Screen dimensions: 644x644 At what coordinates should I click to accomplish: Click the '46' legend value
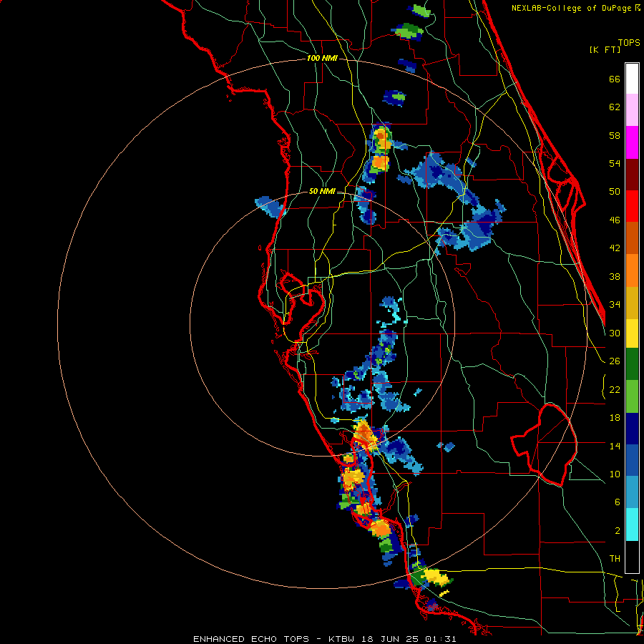click(x=615, y=220)
